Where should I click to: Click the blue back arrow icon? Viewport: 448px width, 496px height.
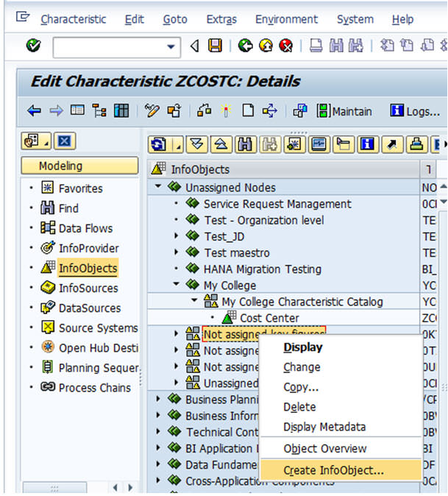coord(34,111)
